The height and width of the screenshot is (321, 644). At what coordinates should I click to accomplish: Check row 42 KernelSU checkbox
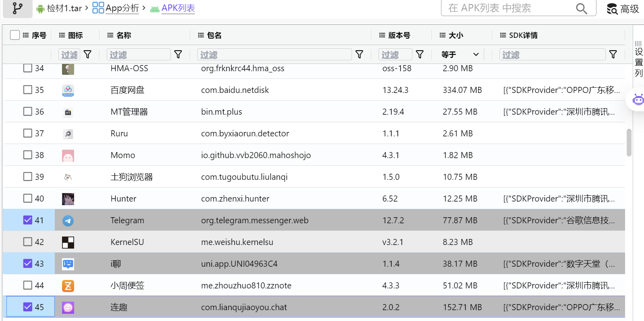pyautogui.click(x=27, y=241)
